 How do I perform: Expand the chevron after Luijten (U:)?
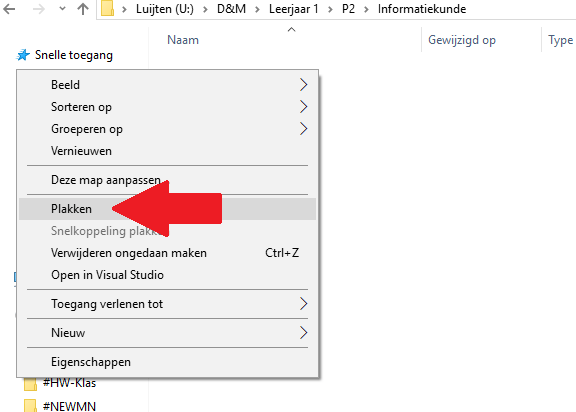(205, 9)
